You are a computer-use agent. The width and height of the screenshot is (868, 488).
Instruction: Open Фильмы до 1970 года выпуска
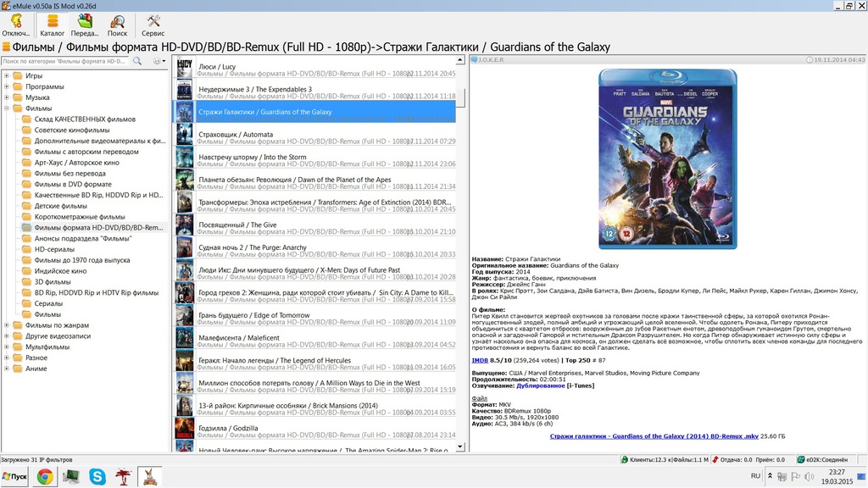82,260
